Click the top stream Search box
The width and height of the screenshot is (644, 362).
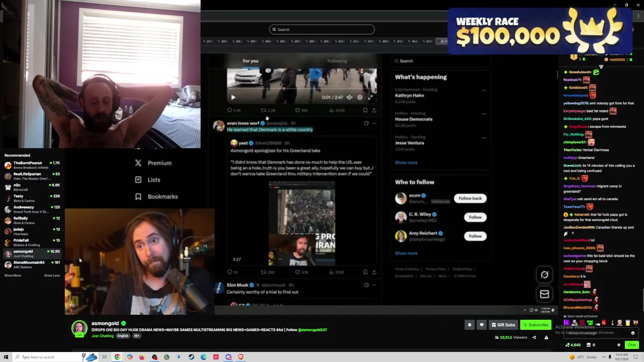[322, 30]
